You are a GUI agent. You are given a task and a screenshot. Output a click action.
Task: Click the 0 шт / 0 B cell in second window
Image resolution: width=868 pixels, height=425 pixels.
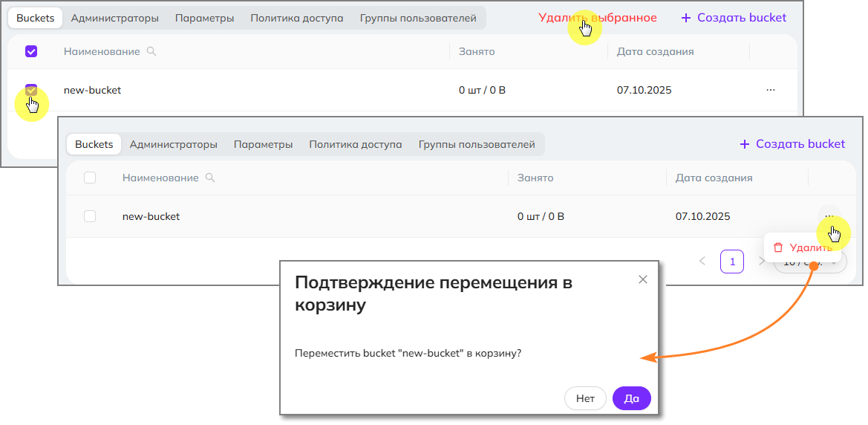click(541, 216)
